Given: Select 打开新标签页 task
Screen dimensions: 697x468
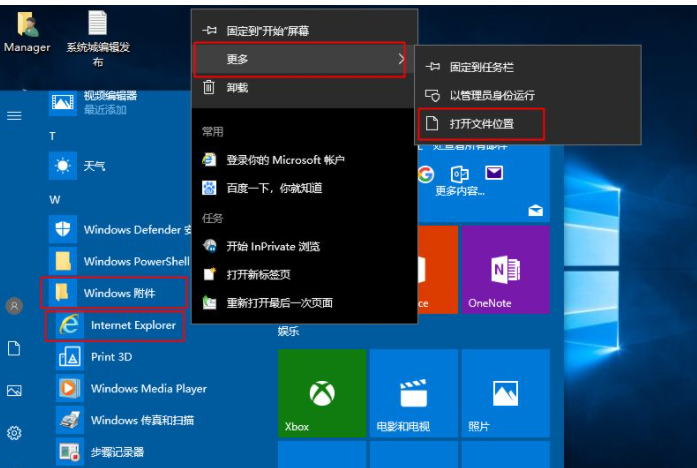Looking at the screenshot, I should 304,275.
